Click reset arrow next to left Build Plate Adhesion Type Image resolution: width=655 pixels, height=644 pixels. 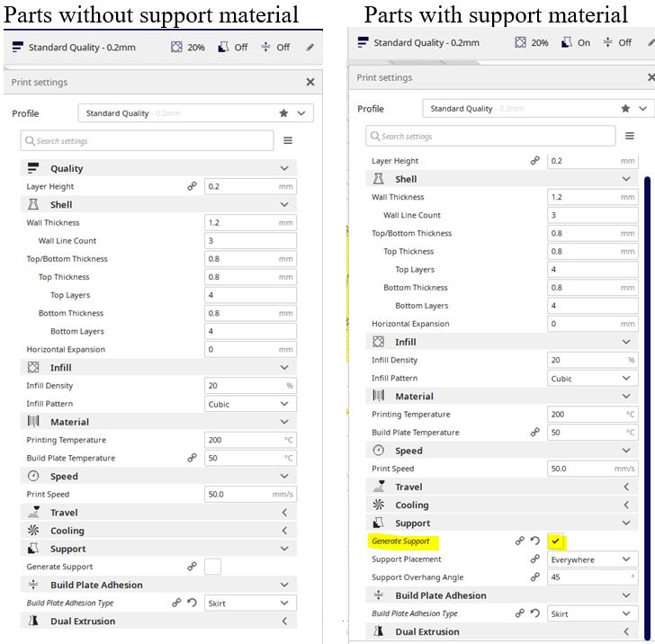tap(192, 603)
